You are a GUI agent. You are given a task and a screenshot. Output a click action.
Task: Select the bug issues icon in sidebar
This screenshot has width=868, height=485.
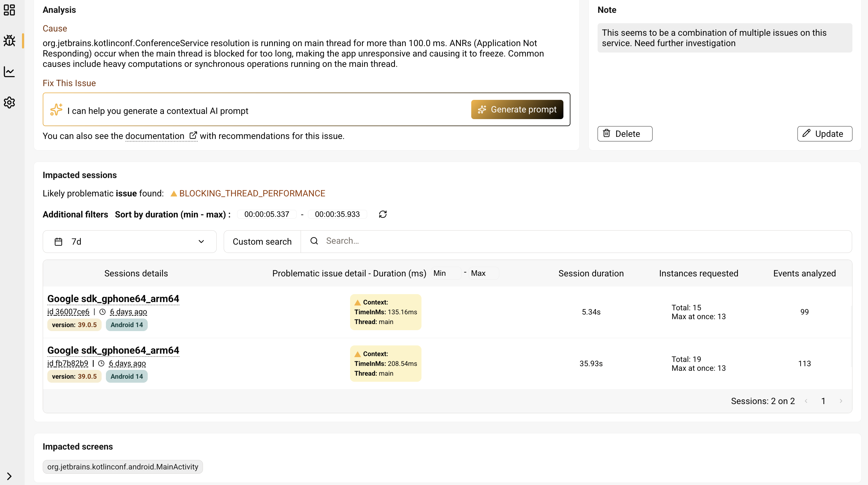point(9,41)
